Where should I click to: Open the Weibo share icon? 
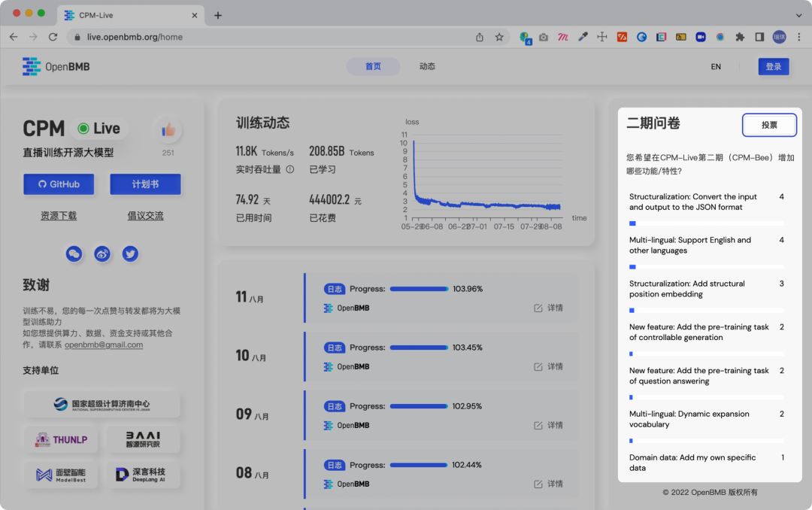pos(102,253)
